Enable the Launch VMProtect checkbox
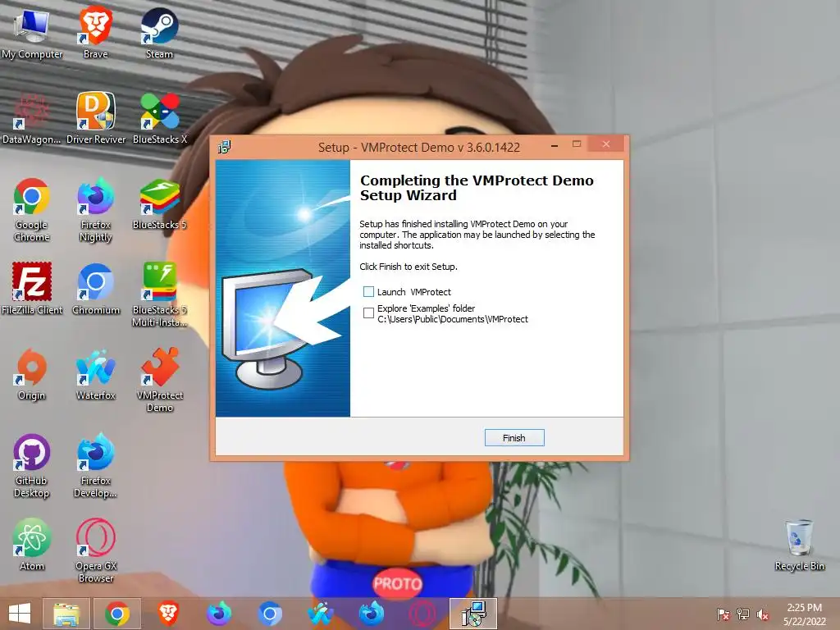The width and height of the screenshot is (840, 630). tap(368, 291)
